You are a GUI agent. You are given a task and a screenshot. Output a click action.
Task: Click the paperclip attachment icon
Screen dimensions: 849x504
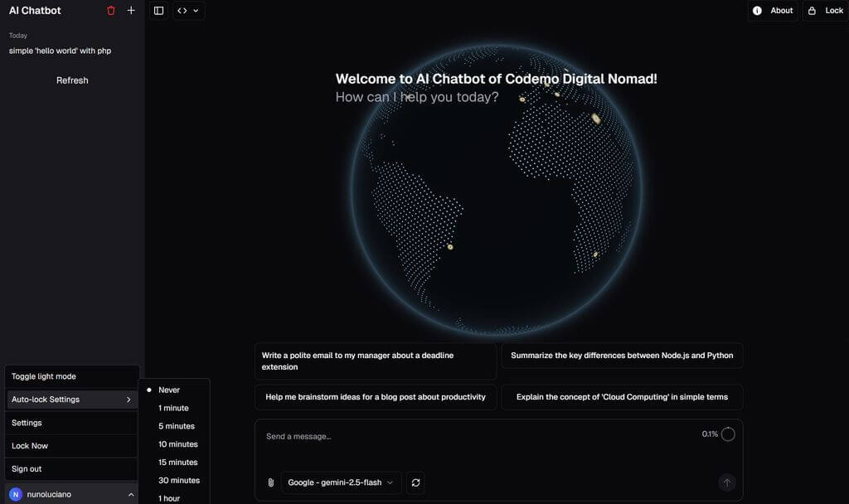[x=270, y=482]
